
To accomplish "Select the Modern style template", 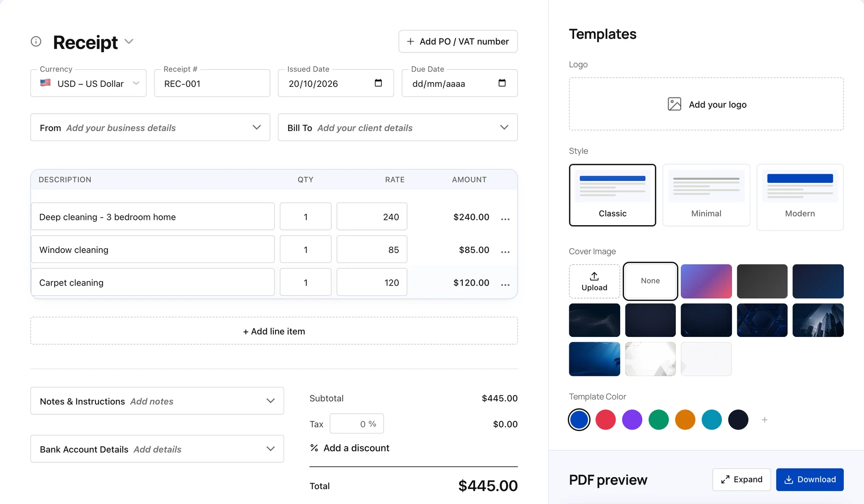I will pyautogui.click(x=800, y=197).
